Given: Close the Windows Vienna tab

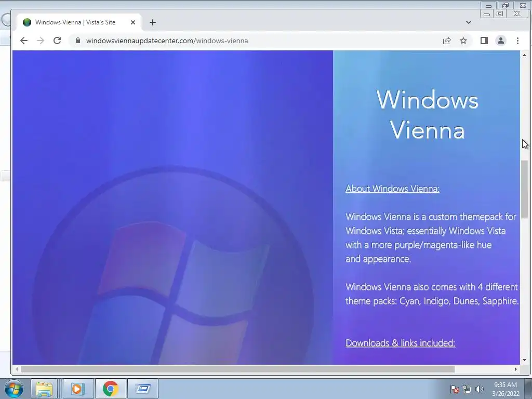Looking at the screenshot, I should point(133,22).
